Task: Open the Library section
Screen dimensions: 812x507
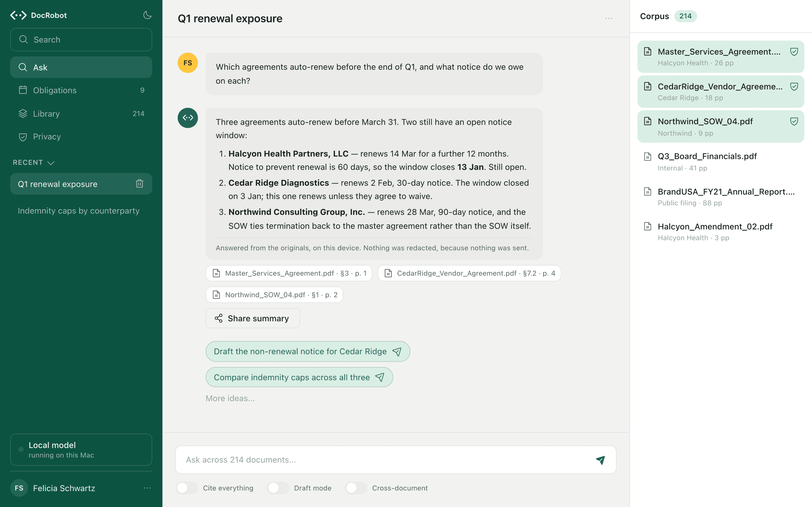Action: (81, 114)
